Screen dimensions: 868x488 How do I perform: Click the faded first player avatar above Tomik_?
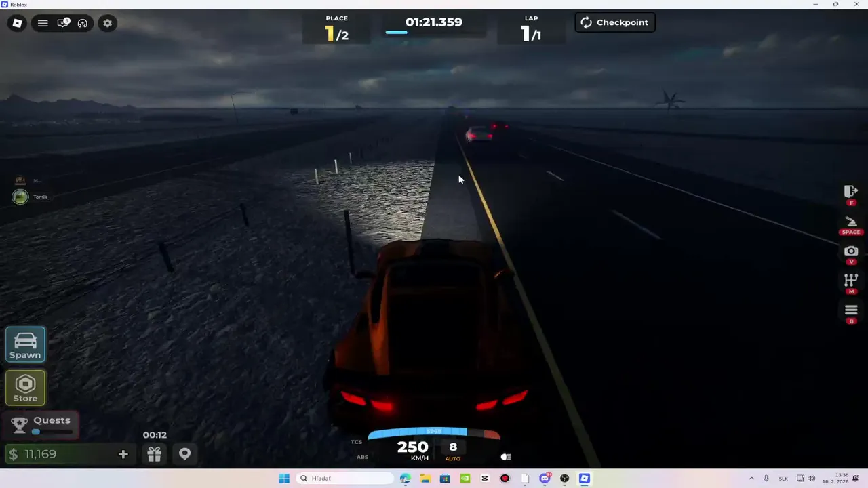20,180
